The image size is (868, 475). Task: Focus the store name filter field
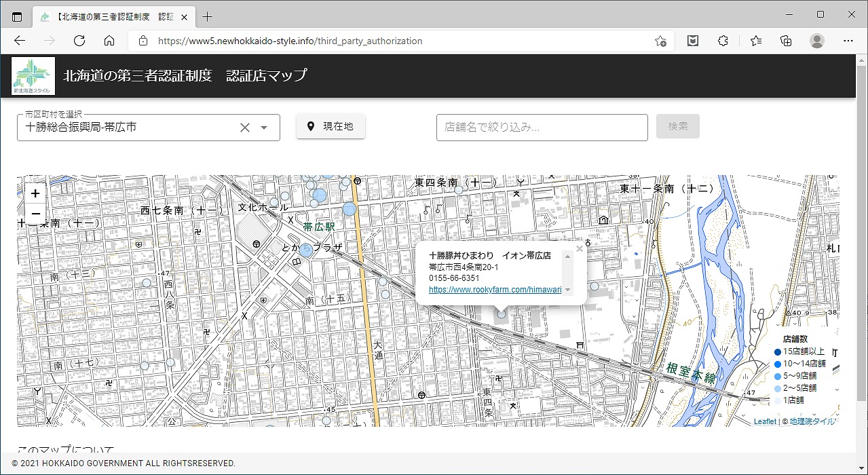542,128
